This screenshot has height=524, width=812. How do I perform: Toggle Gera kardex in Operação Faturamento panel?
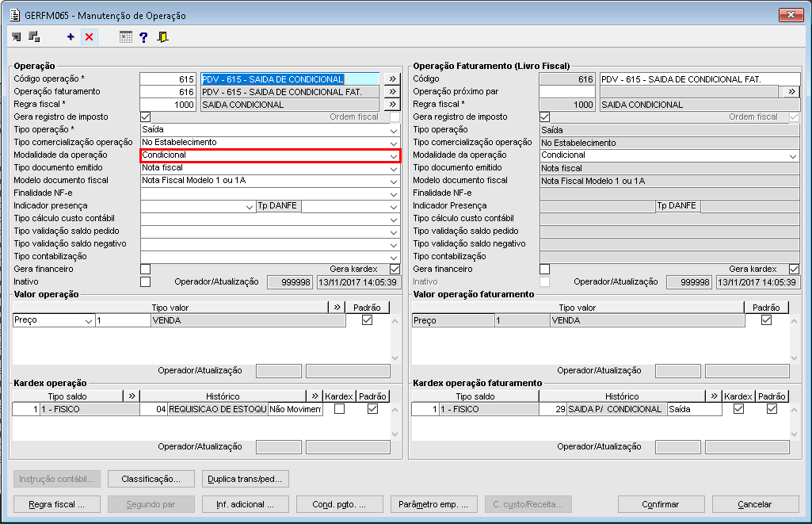[x=794, y=269]
